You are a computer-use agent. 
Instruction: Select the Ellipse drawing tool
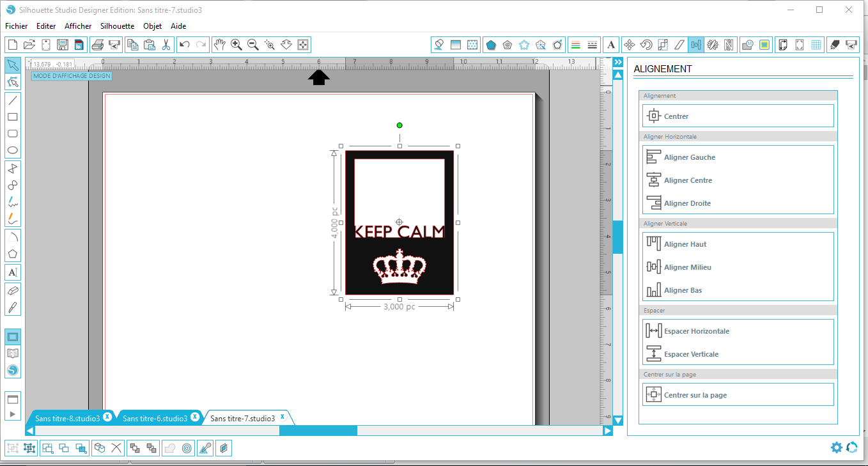click(x=12, y=150)
